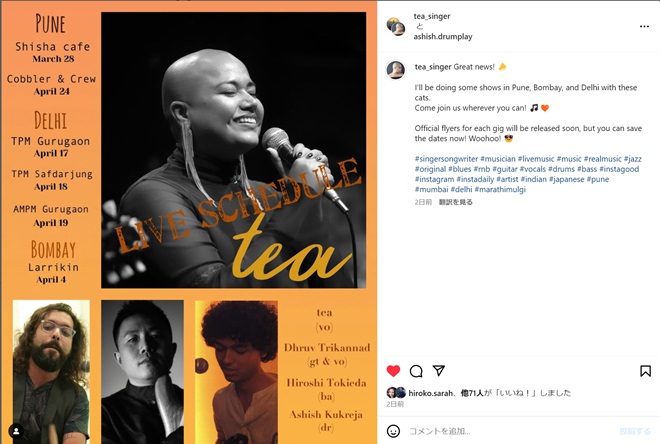Click the #singersongwriter hashtag
The height and width of the screenshot is (444, 660).
tap(446, 159)
